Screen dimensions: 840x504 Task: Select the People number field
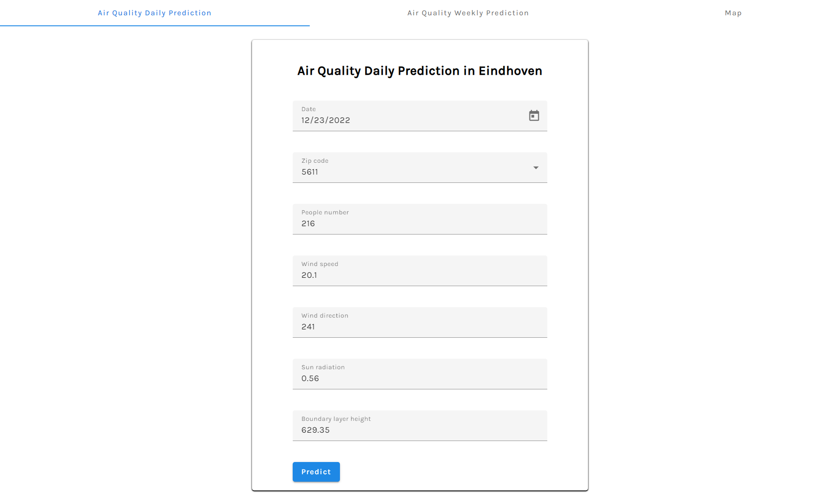(394, 224)
